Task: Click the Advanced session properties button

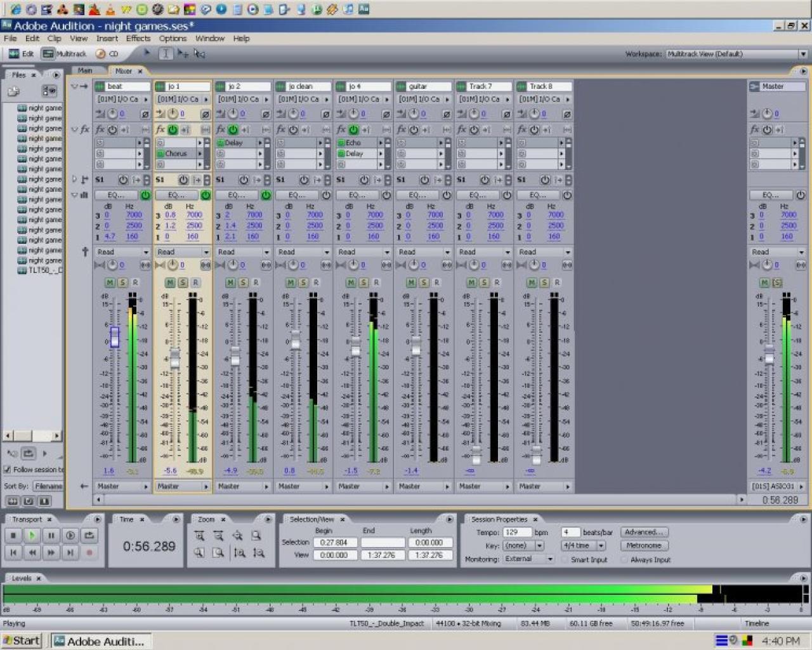Action: pos(643,532)
